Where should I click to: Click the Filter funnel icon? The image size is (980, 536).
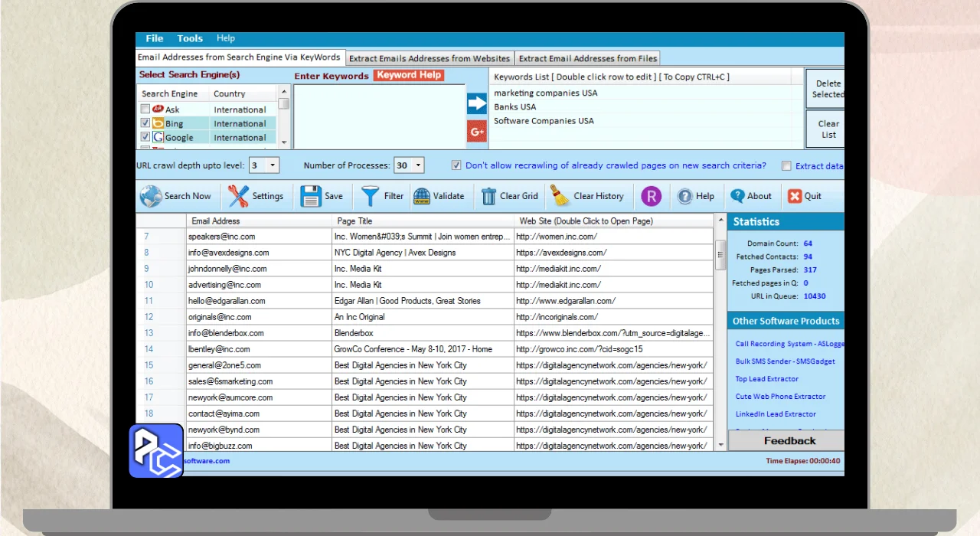tap(371, 196)
